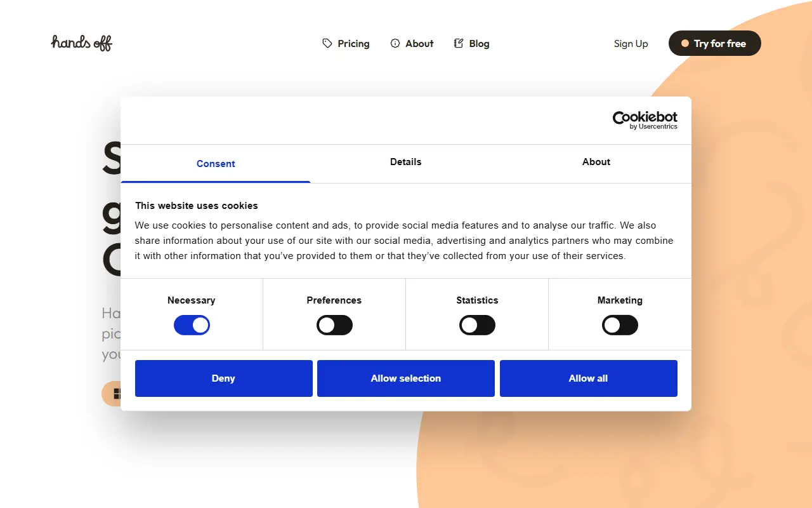
Task: Click the 'This website uses cookies' heading
Action: [x=197, y=206]
